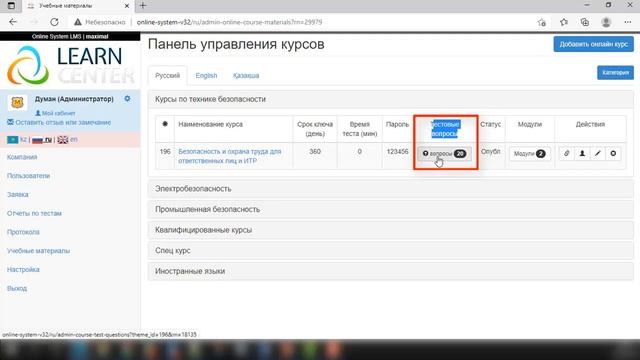The width and height of the screenshot is (640, 360).
Task: Open Настройка in the sidebar
Action: click(x=23, y=270)
